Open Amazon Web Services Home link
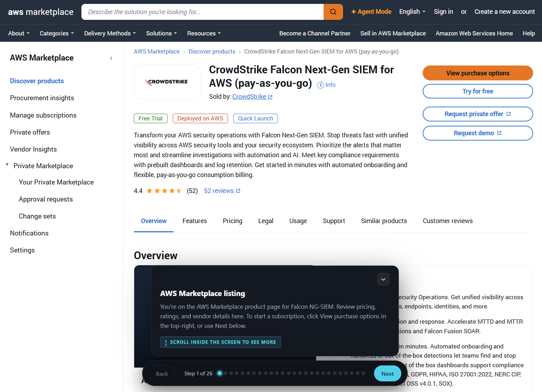542x392 pixels. (x=474, y=33)
